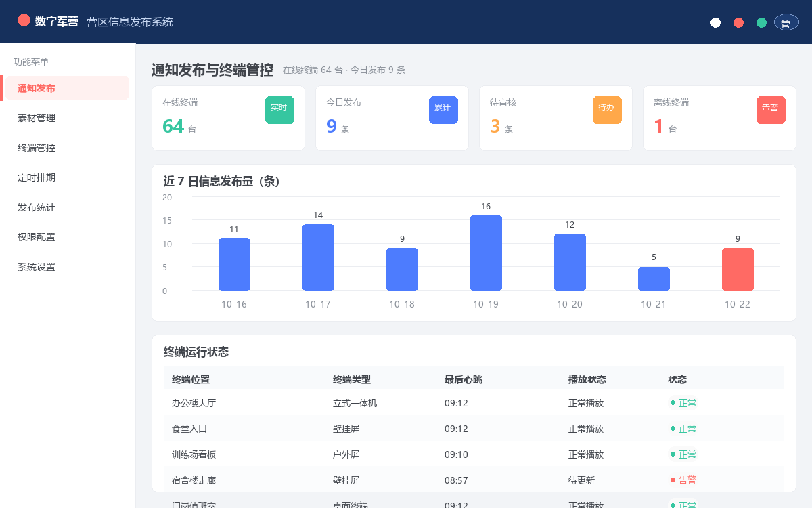812x508 pixels.
Task: Click 正常 status tag for 食堂入口
Action: pyautogui.click(x=683, y=429)
